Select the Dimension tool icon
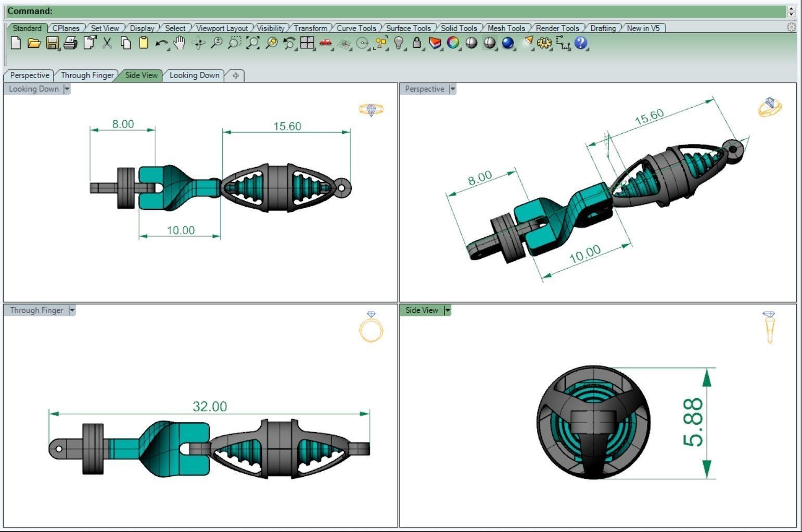The width and height of the screenshot is (802, 532). click(x=563, y=44)
